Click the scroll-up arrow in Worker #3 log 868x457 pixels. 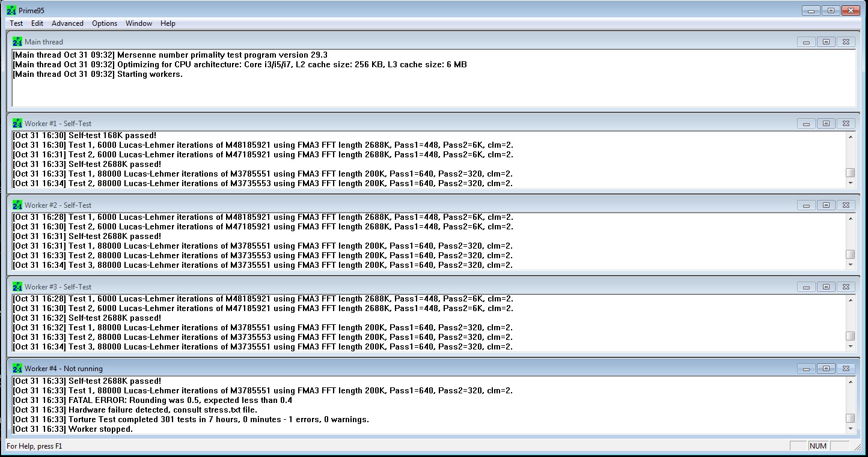point(851,300)
